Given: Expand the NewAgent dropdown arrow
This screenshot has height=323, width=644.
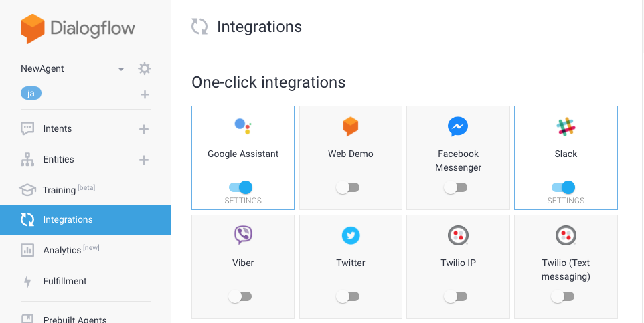Looking at the screenshot, I should coord(120,69).
